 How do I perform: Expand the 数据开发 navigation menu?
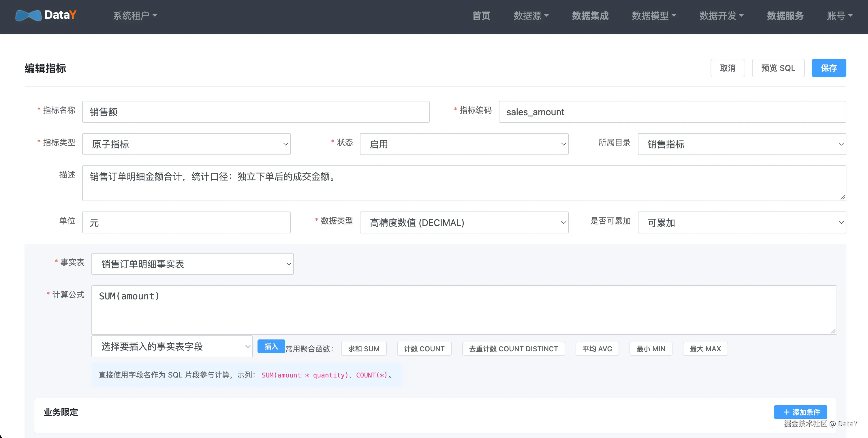click(721, 16)
